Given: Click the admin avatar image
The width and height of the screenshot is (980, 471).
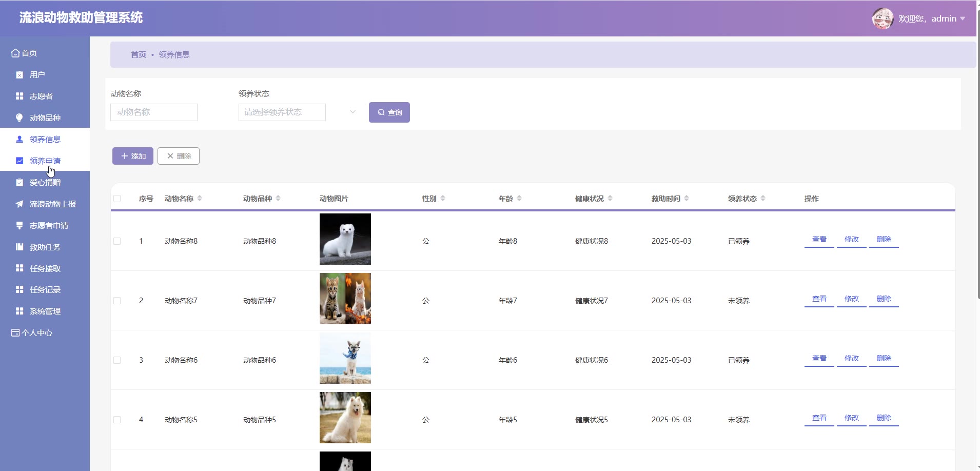Looking at the screenshot, I should 883,19.
